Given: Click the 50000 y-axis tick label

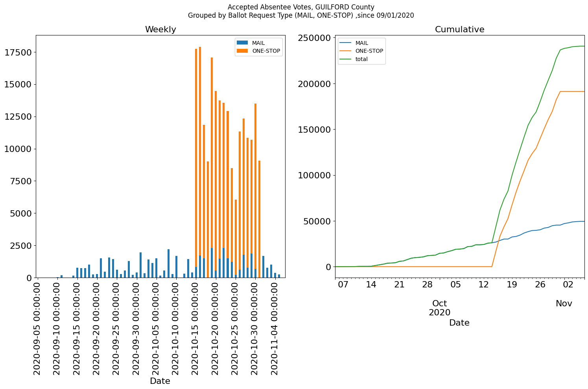Looking at the screenshot, I should tap(317, 221).
